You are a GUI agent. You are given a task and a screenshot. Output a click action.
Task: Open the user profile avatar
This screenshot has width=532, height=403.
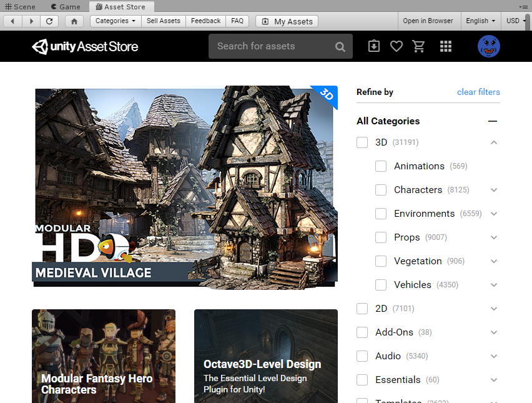click(489, 46)
